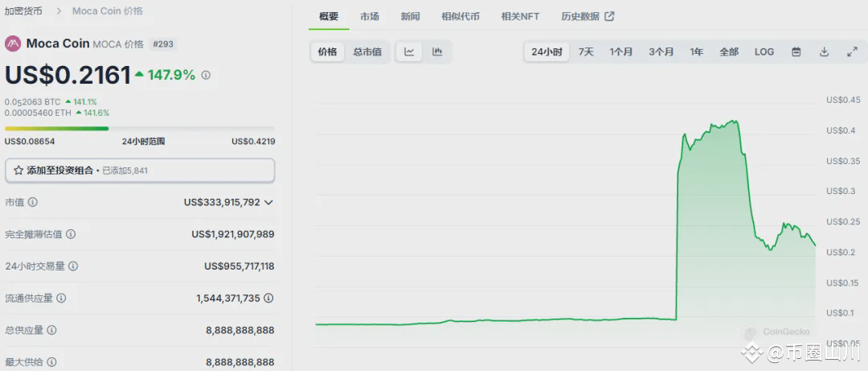This screenshot has height=371, width=868.
Task: Toggle 价格 chart view
Action: (327, 52)
